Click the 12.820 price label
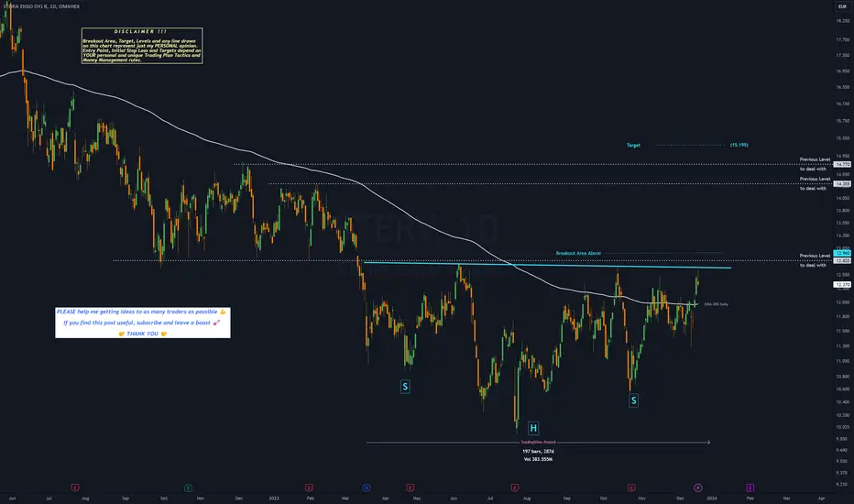854x504 pixels. [842, 261]
